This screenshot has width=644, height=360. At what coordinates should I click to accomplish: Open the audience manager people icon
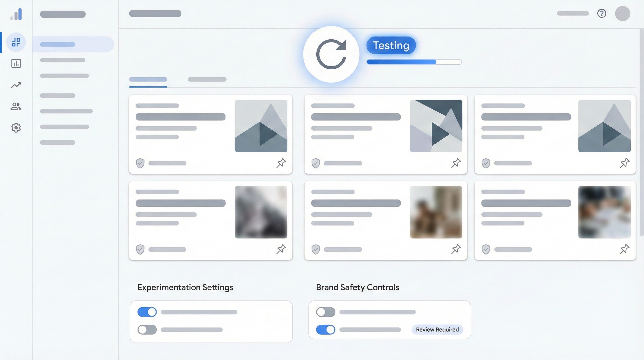(16, 106)
